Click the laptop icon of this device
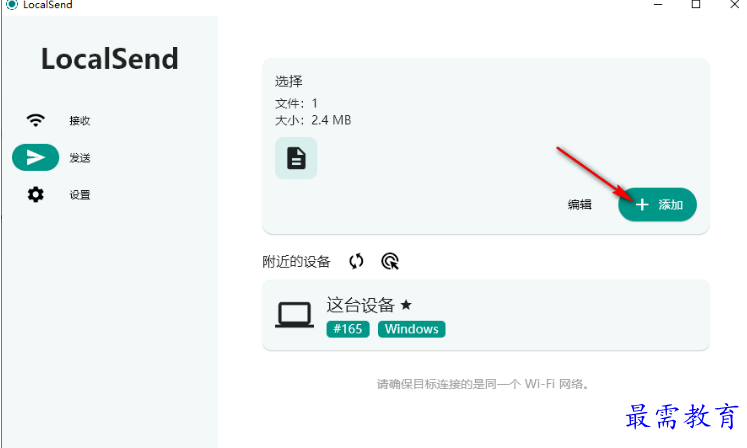747x448 pixels. pyautogui.click(x=294, y=315)
